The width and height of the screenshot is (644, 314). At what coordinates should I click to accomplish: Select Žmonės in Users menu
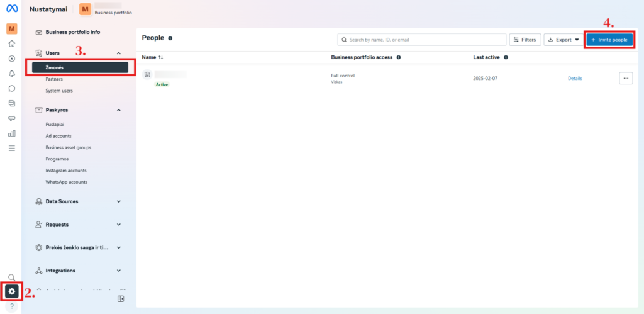[x=80, y=67]
